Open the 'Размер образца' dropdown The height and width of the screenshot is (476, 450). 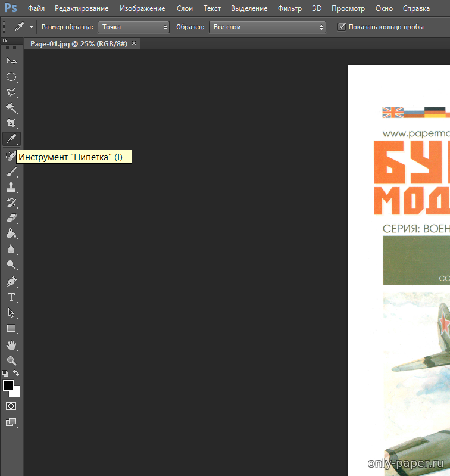tap(134, 27)
